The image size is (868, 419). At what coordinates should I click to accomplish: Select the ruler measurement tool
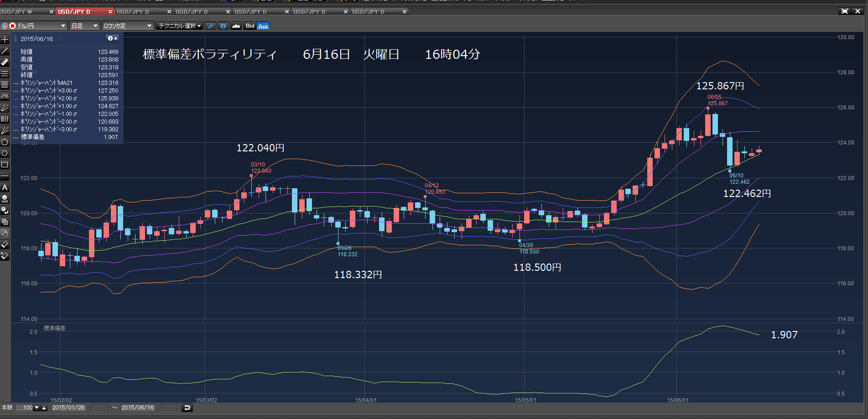5,62
